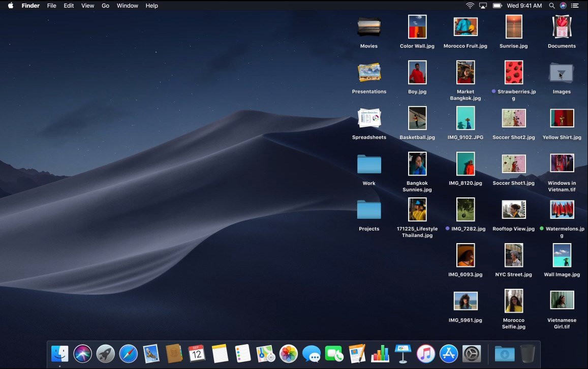Select Strawberries.jpg thumbnail
The height and width of the screenshot is (369, 588).
[x=513, y=72]
